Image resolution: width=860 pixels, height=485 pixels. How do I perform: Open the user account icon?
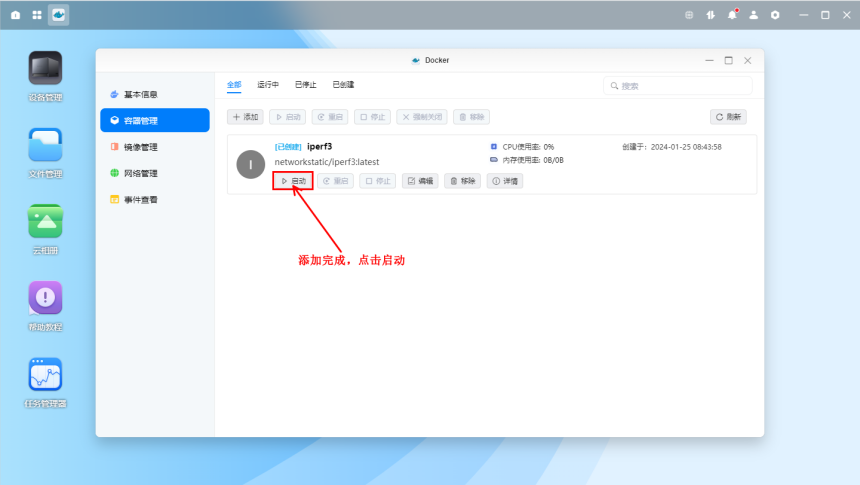[754, 15]
